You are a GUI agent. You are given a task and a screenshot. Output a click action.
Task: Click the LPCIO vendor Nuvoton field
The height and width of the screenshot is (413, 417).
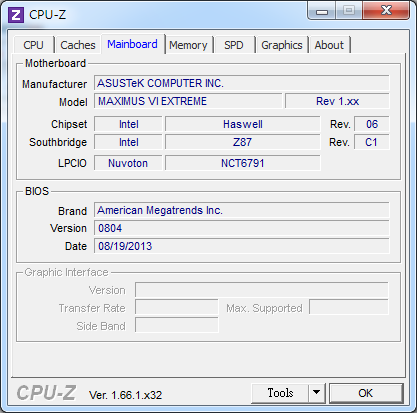[128, 163]
